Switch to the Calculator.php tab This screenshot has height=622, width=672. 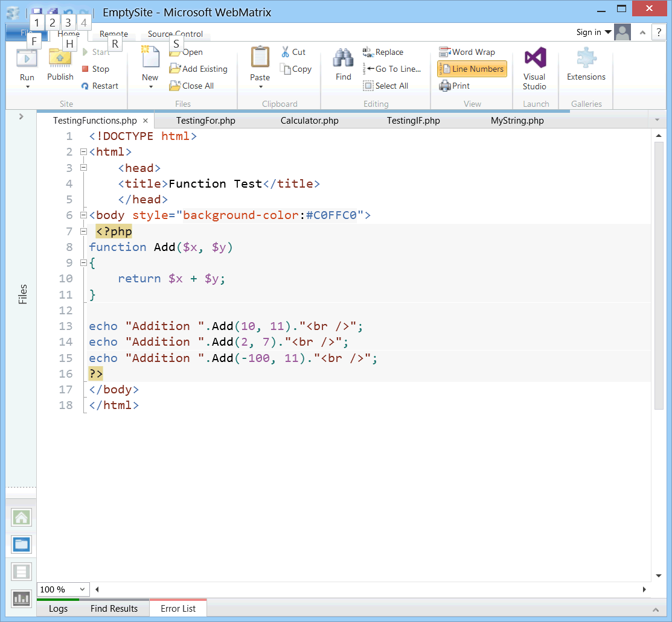[309, 121]
